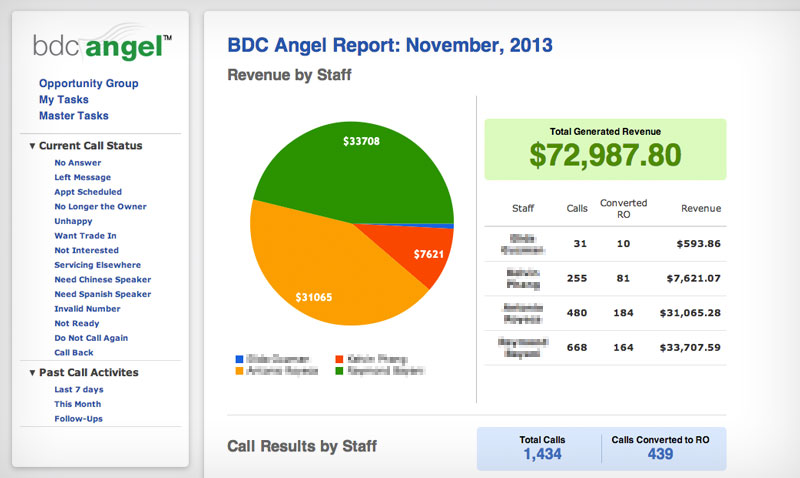Go to My Tasks
This screenshot has width=800, height=478.
(x=63, y=100)
